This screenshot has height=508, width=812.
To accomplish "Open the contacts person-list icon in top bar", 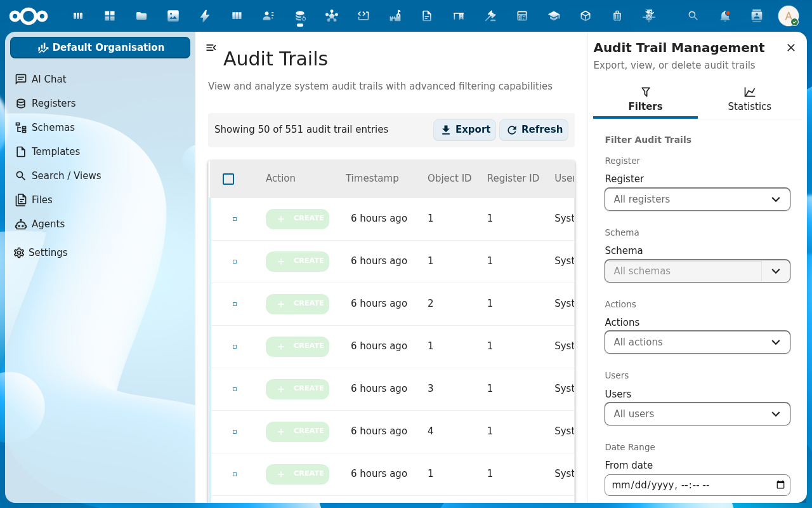I will pyautogui.click(x=268, y=16).
